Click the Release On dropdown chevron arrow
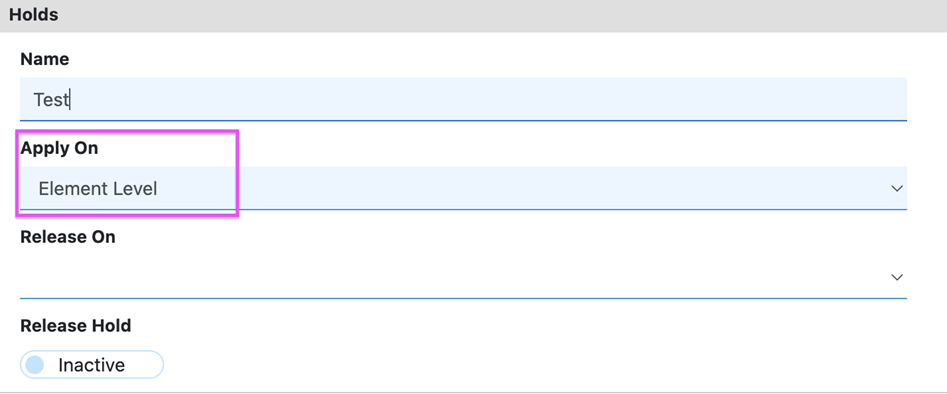This screenshot has width=947, height=394. coord(897,277)
